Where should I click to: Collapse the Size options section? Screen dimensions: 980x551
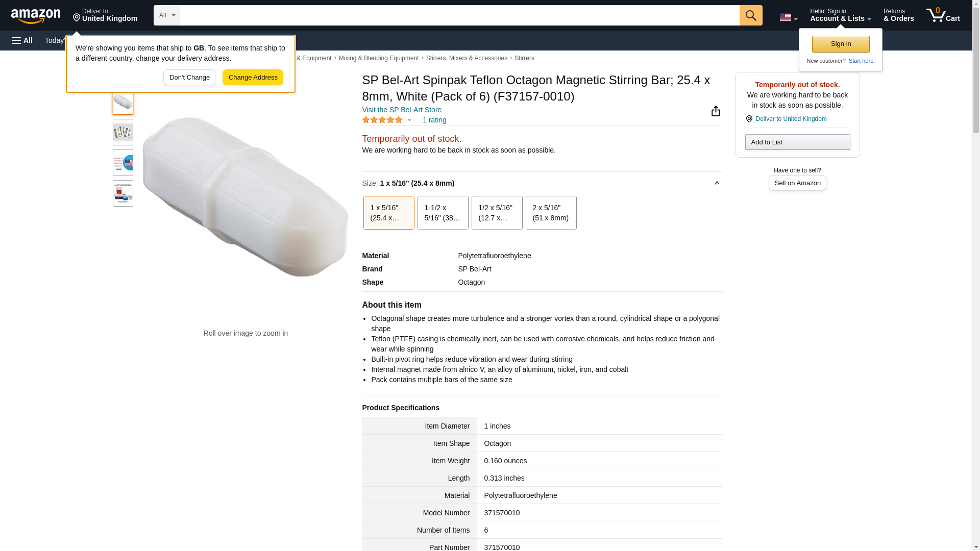click(717, 183)
